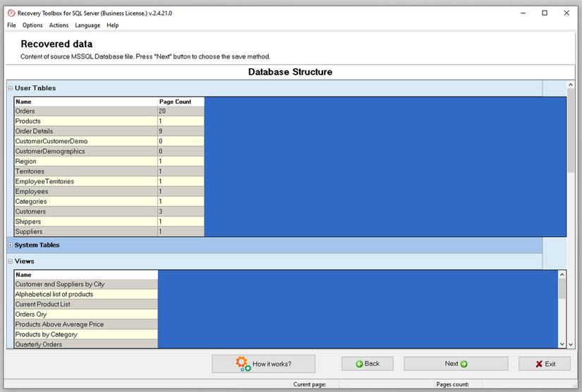This screenshot has width=582, height=392.
Task: Select Current Product List view
Action: click(x=86, y=305)
